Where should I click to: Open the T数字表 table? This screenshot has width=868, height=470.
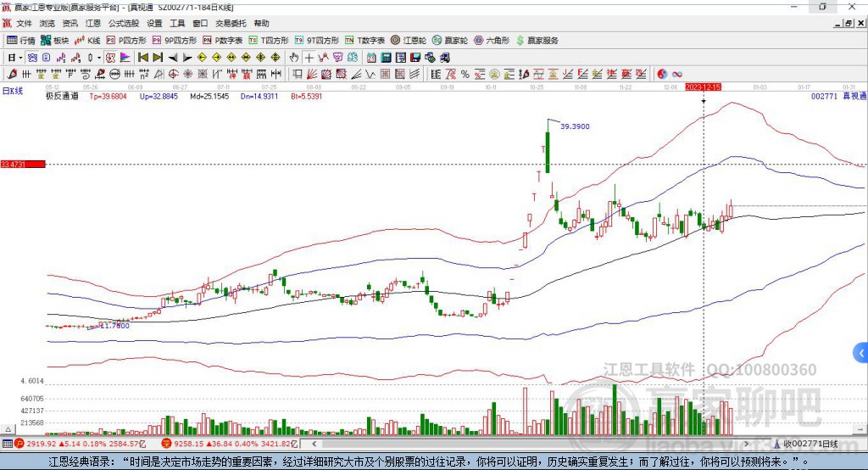[364, 41]
